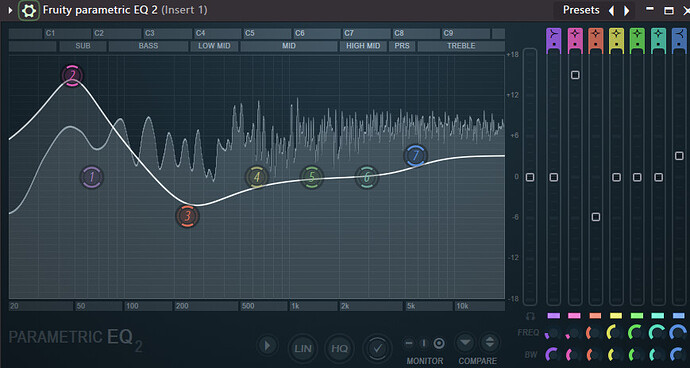Click the orange band 3 frequency knob
Screen dimensions: 690x368
pyautogui.click(x=595, y=333)
